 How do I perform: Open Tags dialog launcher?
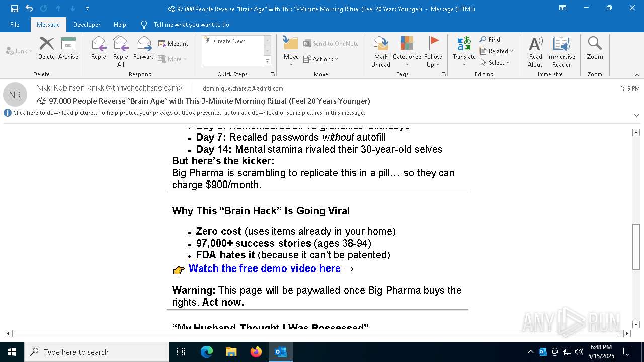pyautogui.click(x=444, y=74)
